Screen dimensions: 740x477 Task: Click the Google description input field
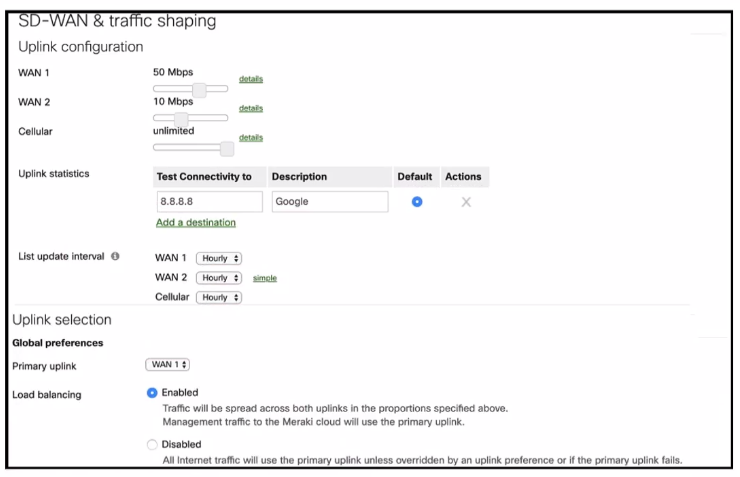point(329,202)
